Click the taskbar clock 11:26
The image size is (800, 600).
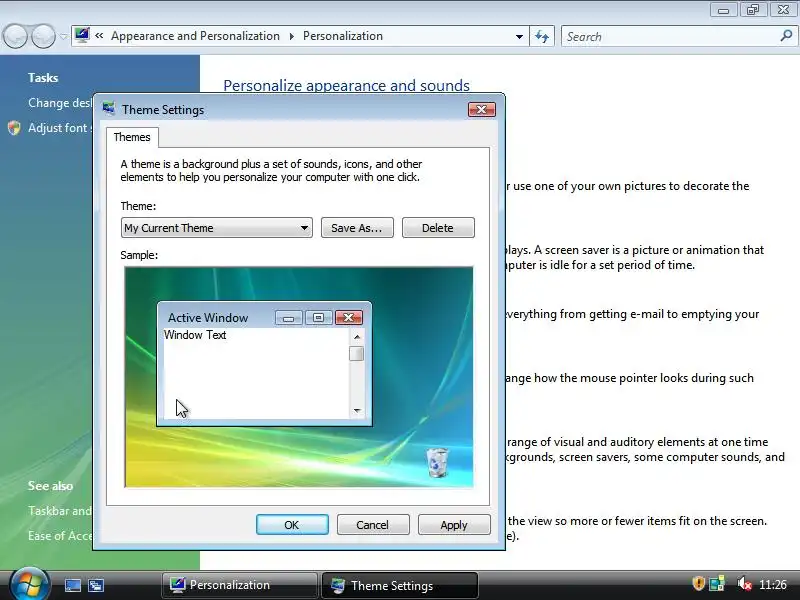772,584
